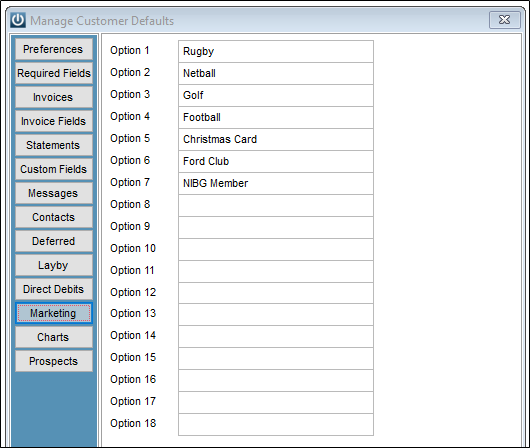Go to Statements settings
Screen dimensions: 530x448
(54, 145)
